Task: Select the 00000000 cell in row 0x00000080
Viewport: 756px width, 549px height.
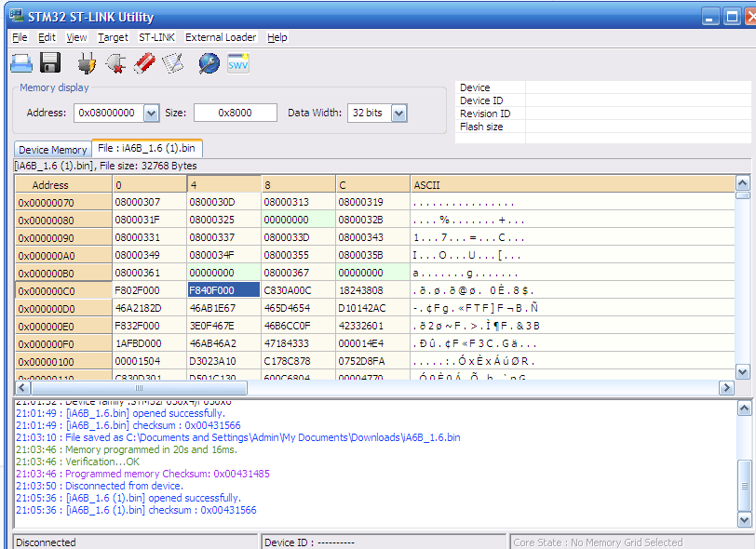Action: coord(299,220)
